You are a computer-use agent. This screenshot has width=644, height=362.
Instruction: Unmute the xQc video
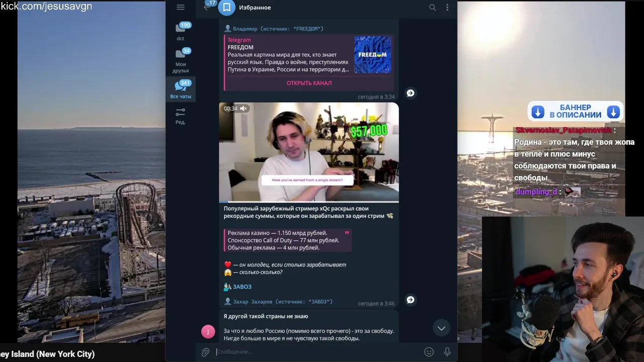(243, 109)
